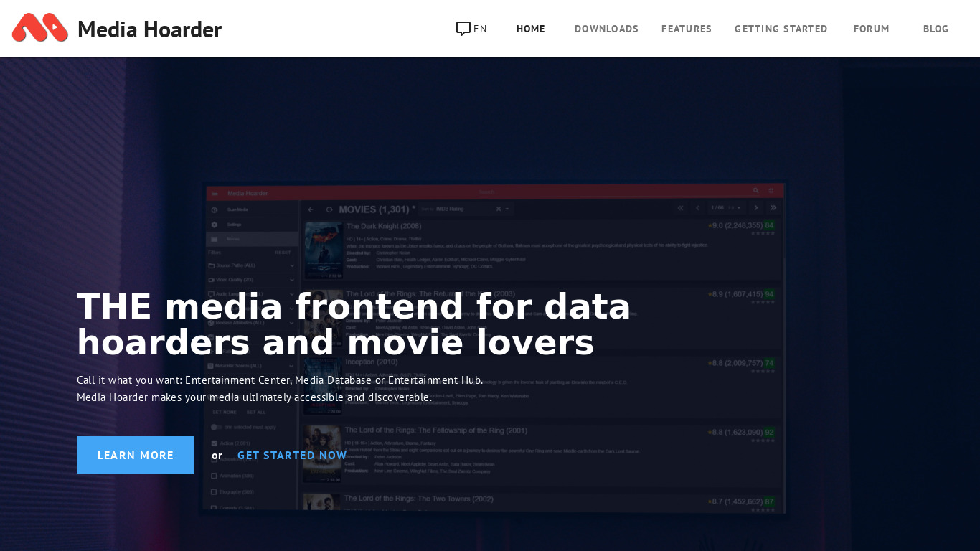980x551 pixels.
Task: Click the LEARN MORE button
Action: [136, 455]
